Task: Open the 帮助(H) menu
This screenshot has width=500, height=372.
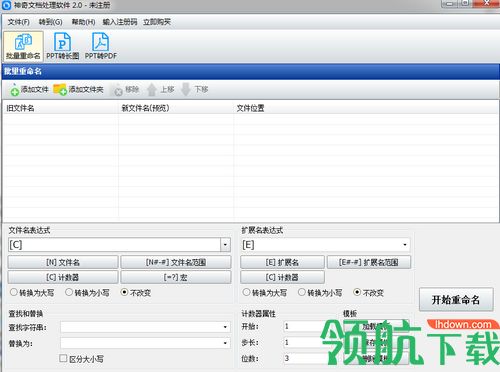Action: [83, 22]
